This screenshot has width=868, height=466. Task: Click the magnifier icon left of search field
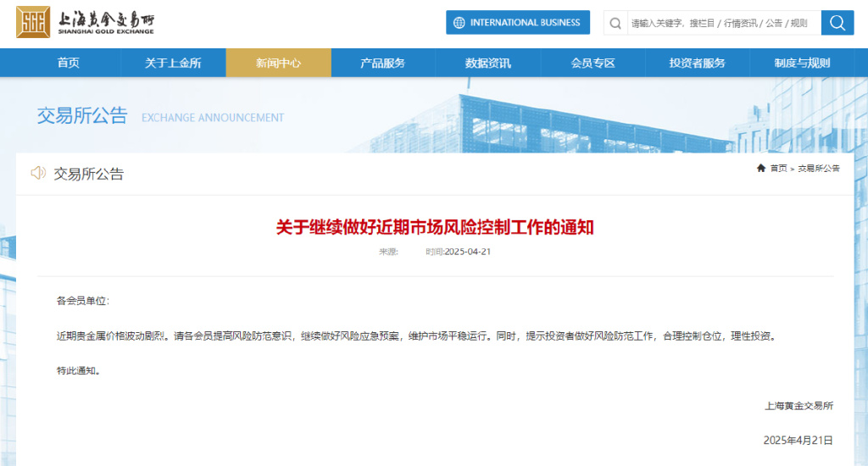pos(615,23)
